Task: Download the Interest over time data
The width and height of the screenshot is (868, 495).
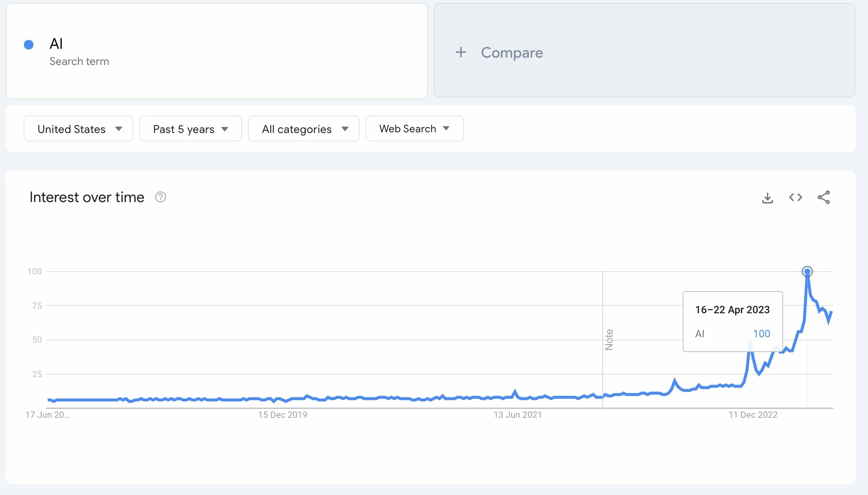Action: [x=767, y=198]
